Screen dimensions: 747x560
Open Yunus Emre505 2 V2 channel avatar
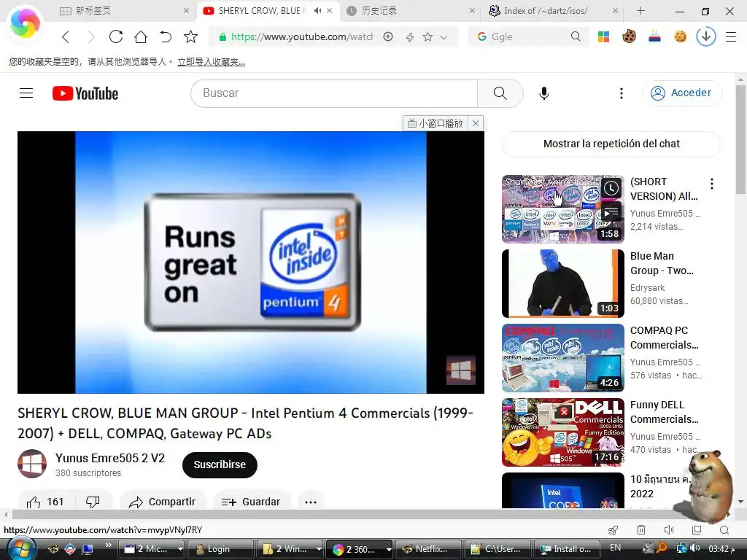pos(32,463)
